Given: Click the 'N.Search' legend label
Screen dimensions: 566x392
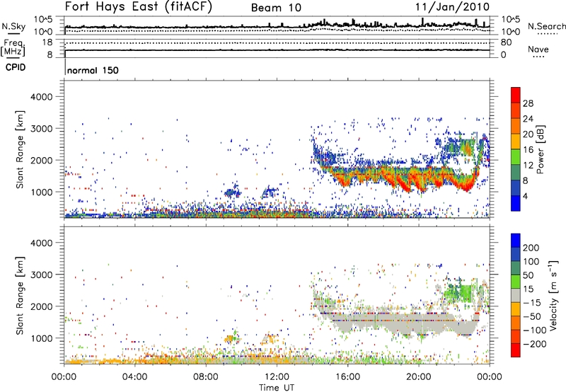Looking at the screenshot, I should [546, 26].
